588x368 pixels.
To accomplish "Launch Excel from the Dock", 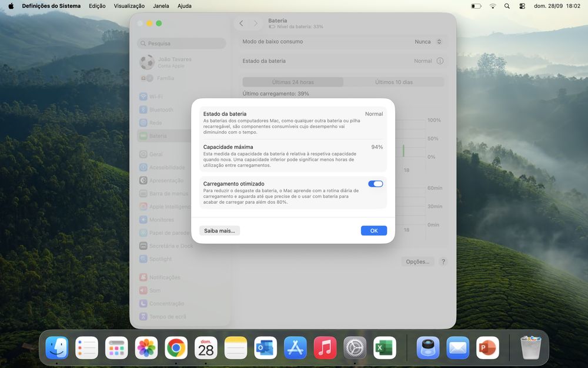I will click(385, 348).
